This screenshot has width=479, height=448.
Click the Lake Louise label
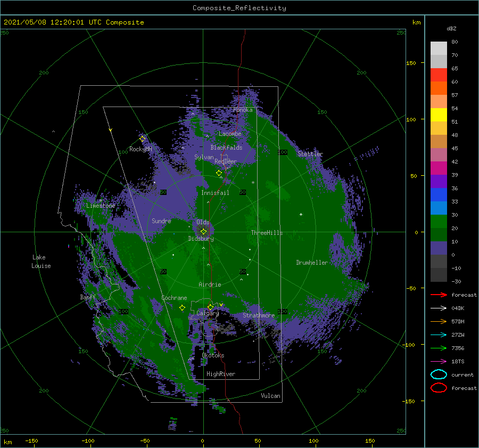click(x=41, y=262)
